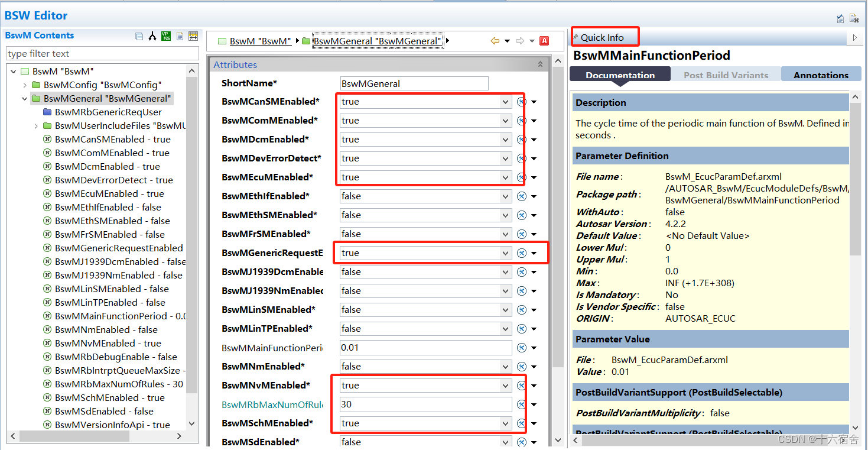Click the reset icon beside BswMLinTPEnabled
Viewport: 868px width, 450px height.
coord(522,329)
